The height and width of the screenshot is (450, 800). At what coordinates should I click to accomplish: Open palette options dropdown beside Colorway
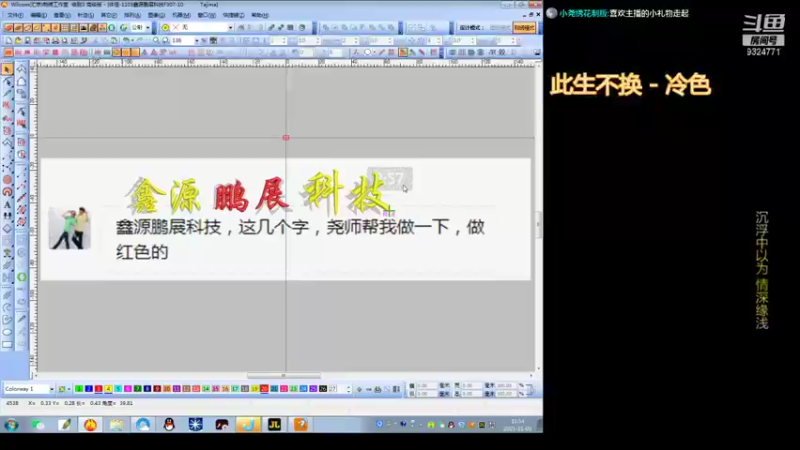69,389
